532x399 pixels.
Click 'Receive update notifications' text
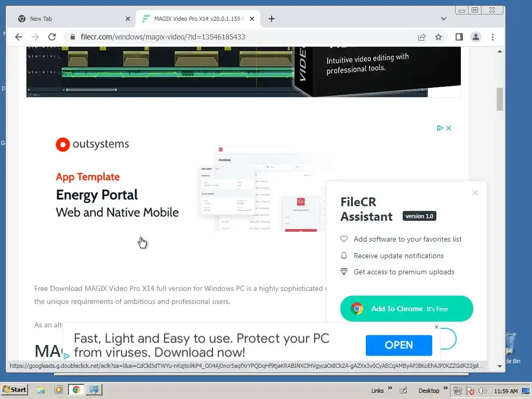click(398, 256)
